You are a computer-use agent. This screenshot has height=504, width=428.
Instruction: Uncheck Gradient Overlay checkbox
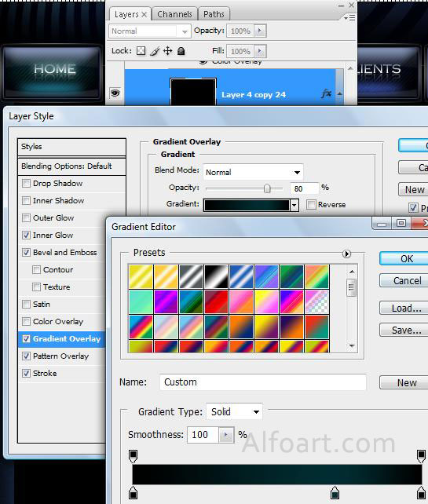pos(26,339)
